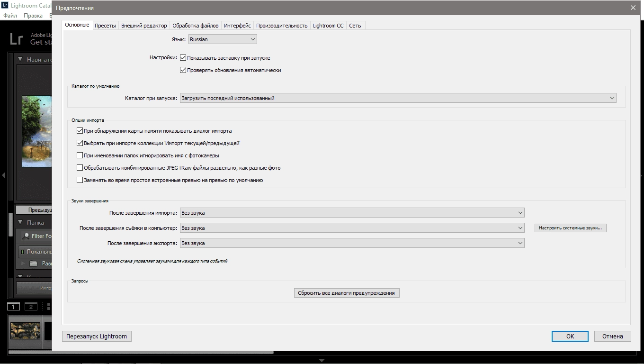Click left panel vertical scrollbar
This screenshot has height=364, width=644.
[10, 225]
